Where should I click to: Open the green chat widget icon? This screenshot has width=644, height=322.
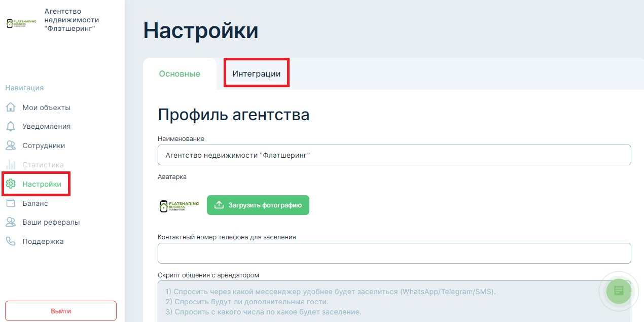tap(618, 291)
